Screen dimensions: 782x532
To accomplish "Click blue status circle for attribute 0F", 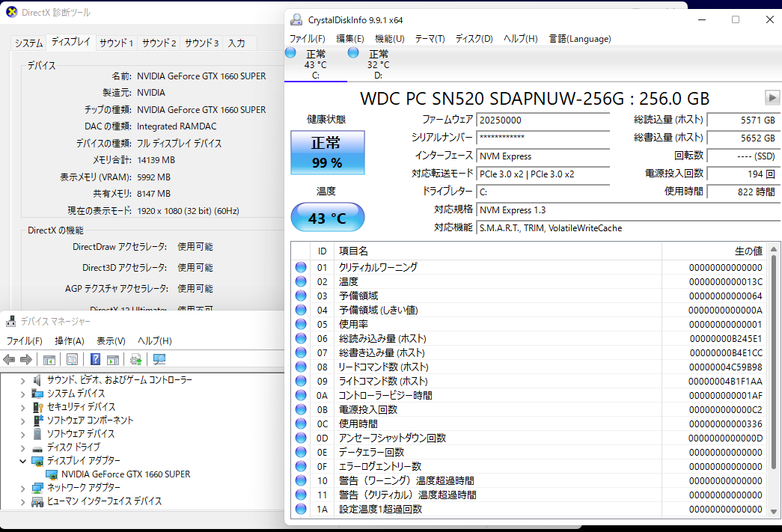I will (x=301, y=466).
